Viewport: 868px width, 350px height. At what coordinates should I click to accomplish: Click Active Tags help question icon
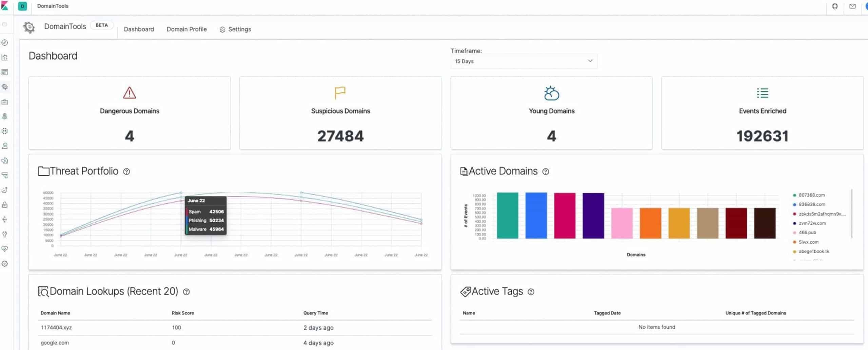(531, 292)
